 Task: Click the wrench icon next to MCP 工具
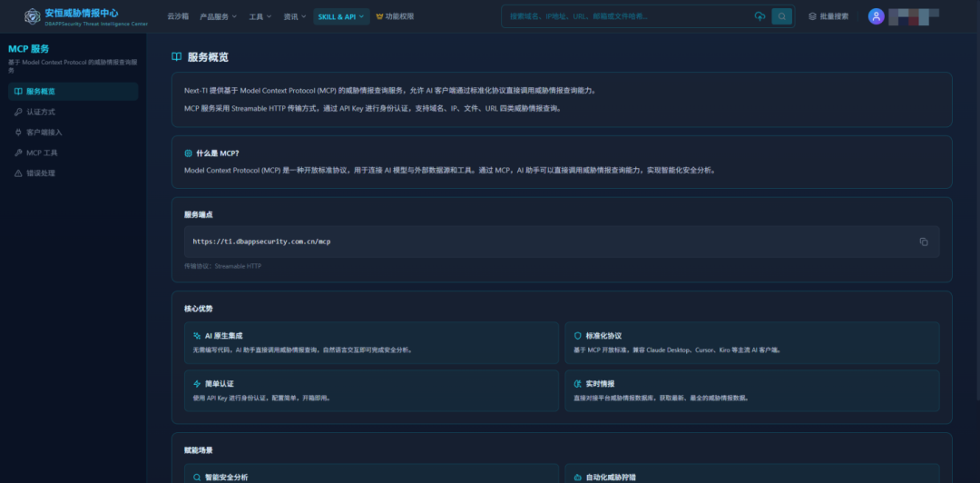(x=18, y=153)
